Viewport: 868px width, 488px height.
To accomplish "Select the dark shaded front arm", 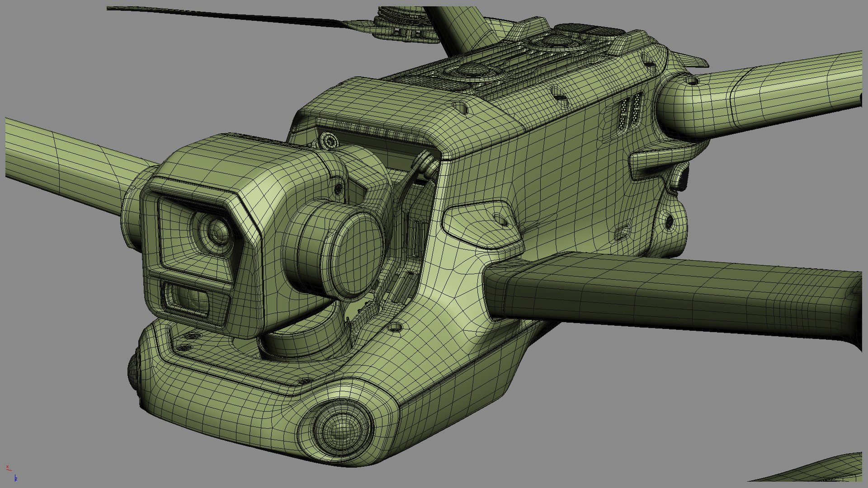I will pyautogui.click(x=673, y=299).
